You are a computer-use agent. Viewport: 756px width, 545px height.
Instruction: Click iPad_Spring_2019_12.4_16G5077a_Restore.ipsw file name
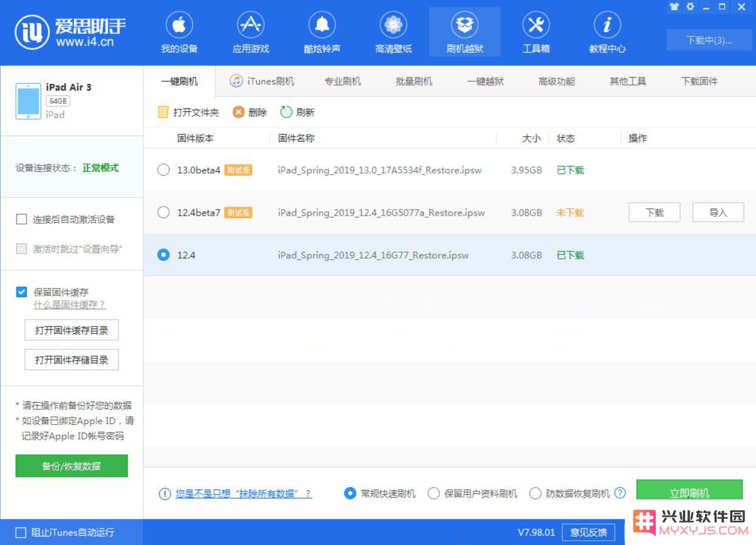coord(381,213)
